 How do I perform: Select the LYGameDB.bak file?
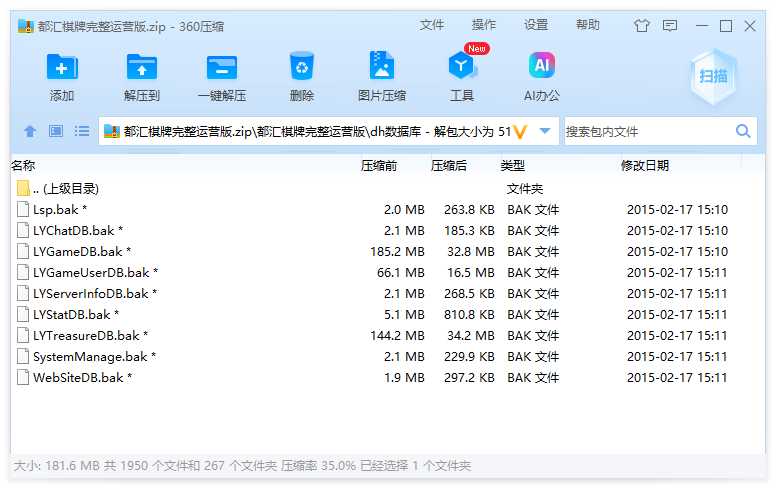tap(388, 251)
